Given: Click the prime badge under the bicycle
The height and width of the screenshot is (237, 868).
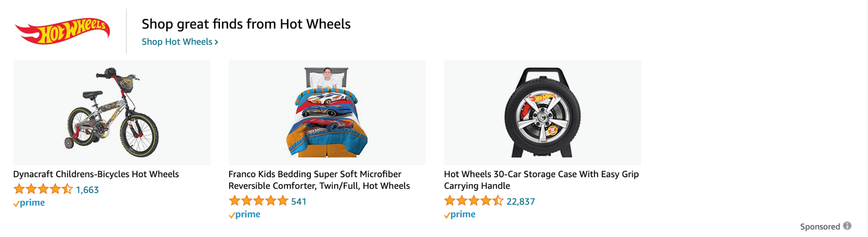Looking at the screenshot, I should (29, 203).
